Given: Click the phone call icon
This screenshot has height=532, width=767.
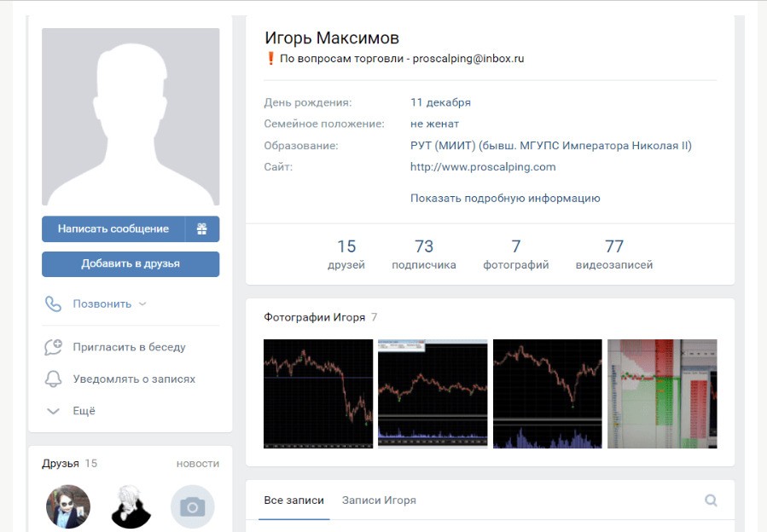Looking at the screenshot, I should pyautogui.click(x=53, y=304).
